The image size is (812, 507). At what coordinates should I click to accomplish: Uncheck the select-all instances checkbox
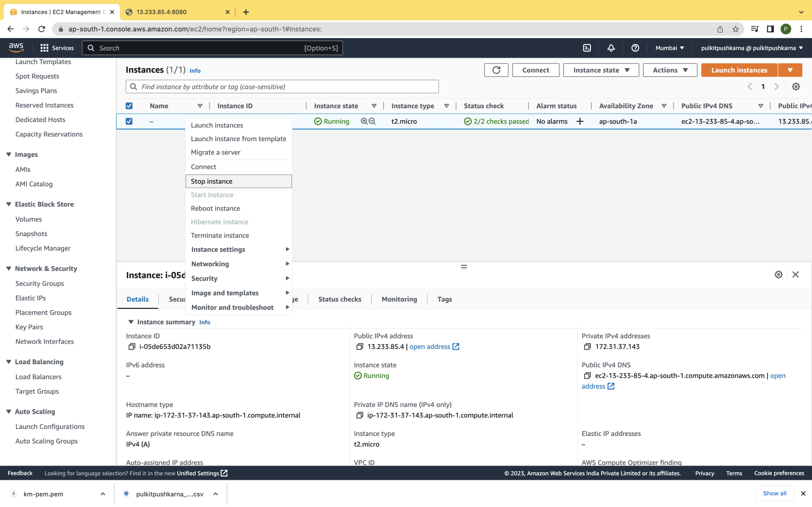[x=129, y=106]
